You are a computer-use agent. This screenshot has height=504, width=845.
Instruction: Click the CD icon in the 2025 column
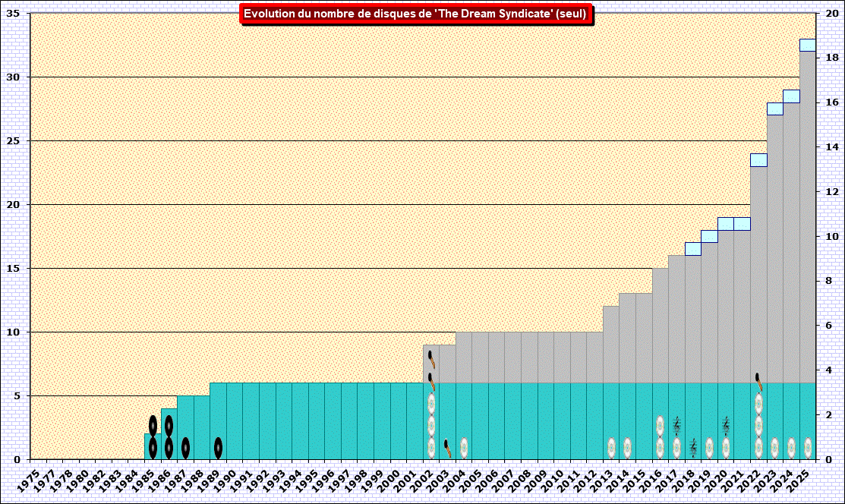808,448
